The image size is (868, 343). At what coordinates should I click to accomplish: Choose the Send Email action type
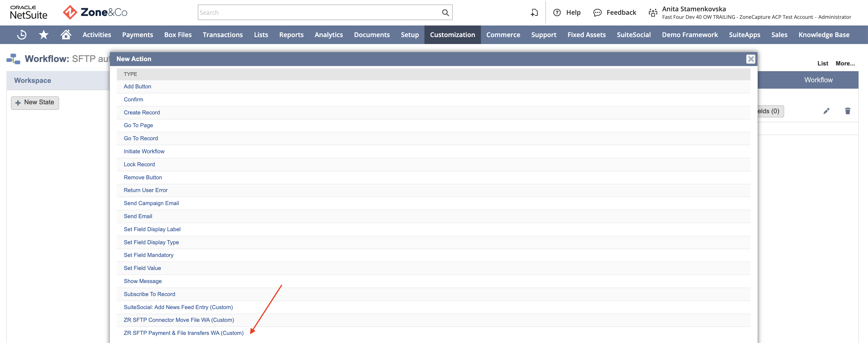point(138,216)
